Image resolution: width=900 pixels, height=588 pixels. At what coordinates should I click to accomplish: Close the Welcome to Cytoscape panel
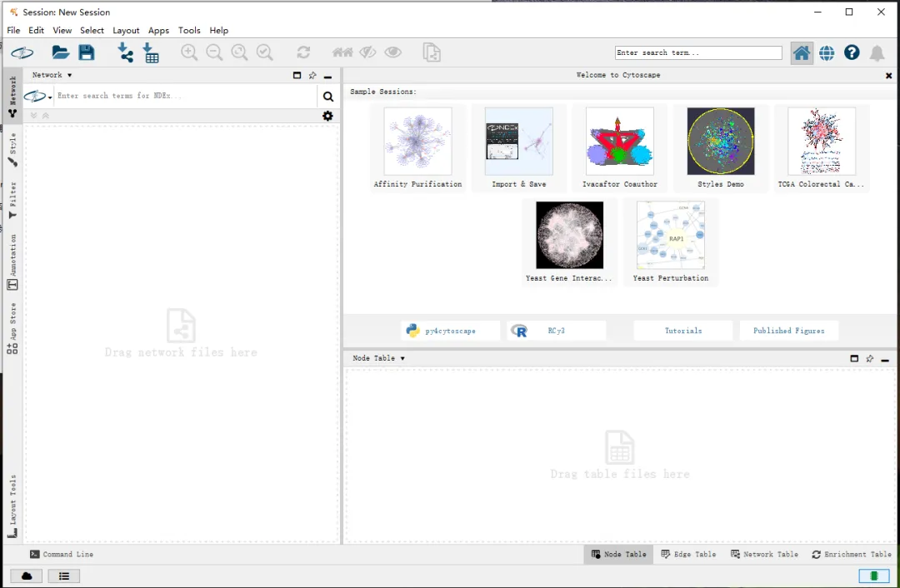[888, 76]
